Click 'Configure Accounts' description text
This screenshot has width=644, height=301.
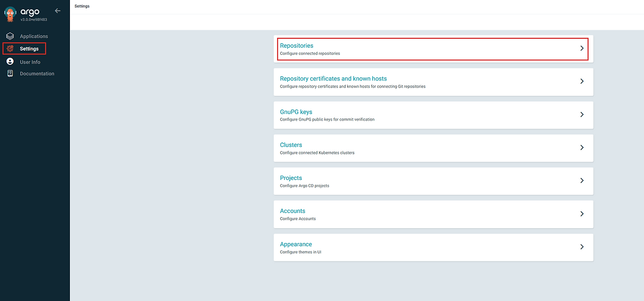[298, 219]
